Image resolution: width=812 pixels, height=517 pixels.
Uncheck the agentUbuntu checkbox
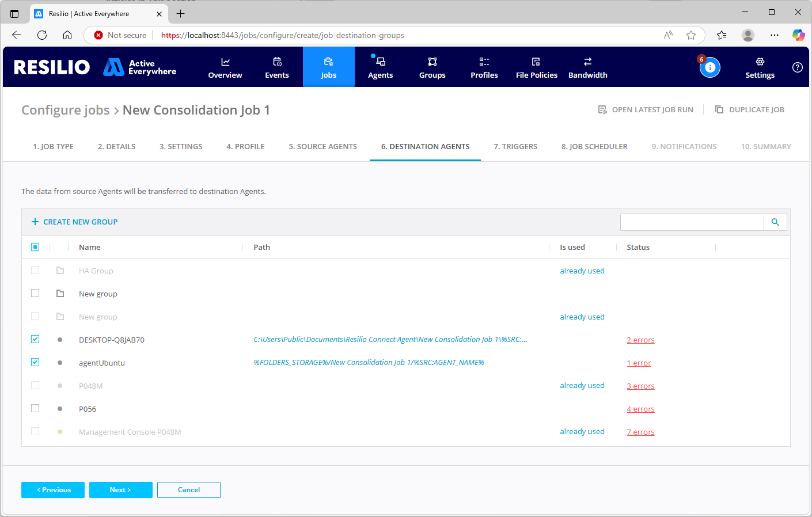(35, 363)
